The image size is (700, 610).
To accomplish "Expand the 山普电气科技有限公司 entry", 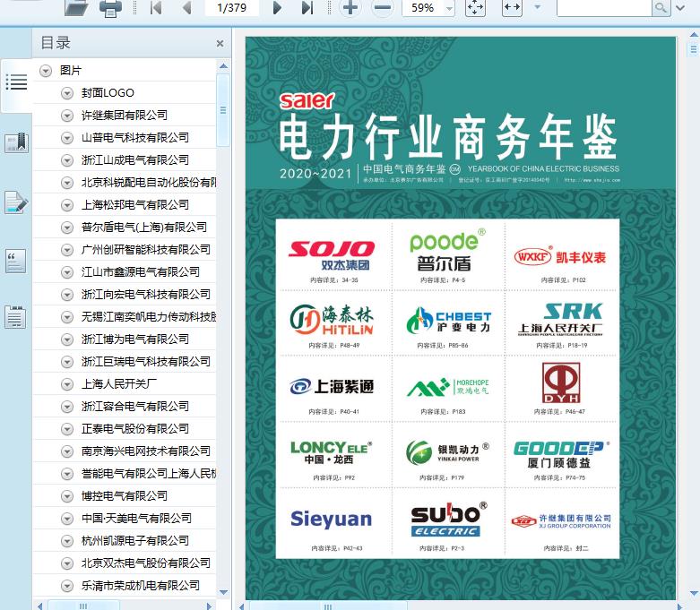I will pos(67,138).
